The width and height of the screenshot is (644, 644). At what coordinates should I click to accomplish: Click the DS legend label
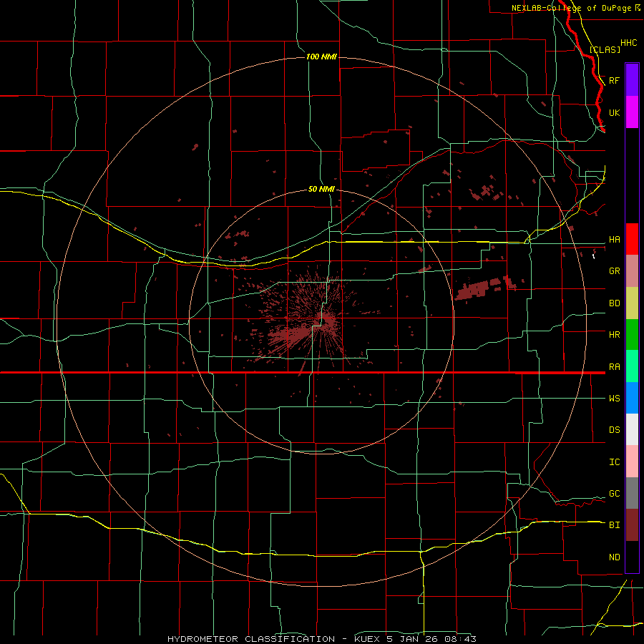pyautogui.click(x=614, y=430)
